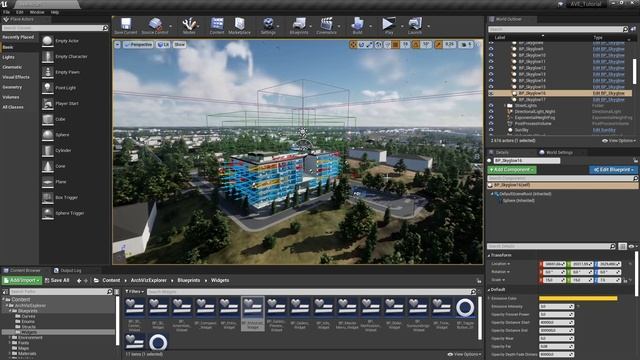640x360 pixels.
Task: Select the Modes toolbar icon
Action: coord(189,23)
